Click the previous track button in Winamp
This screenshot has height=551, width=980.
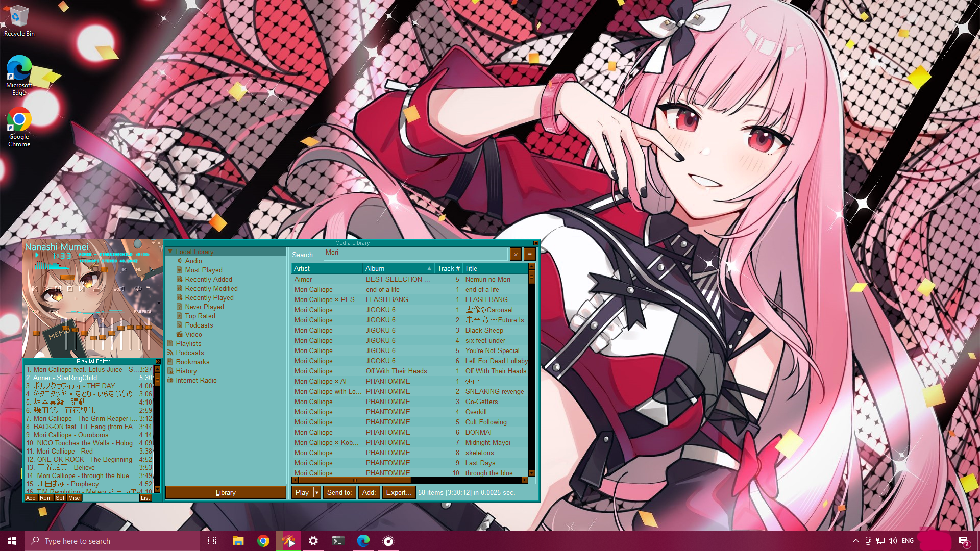35,289
